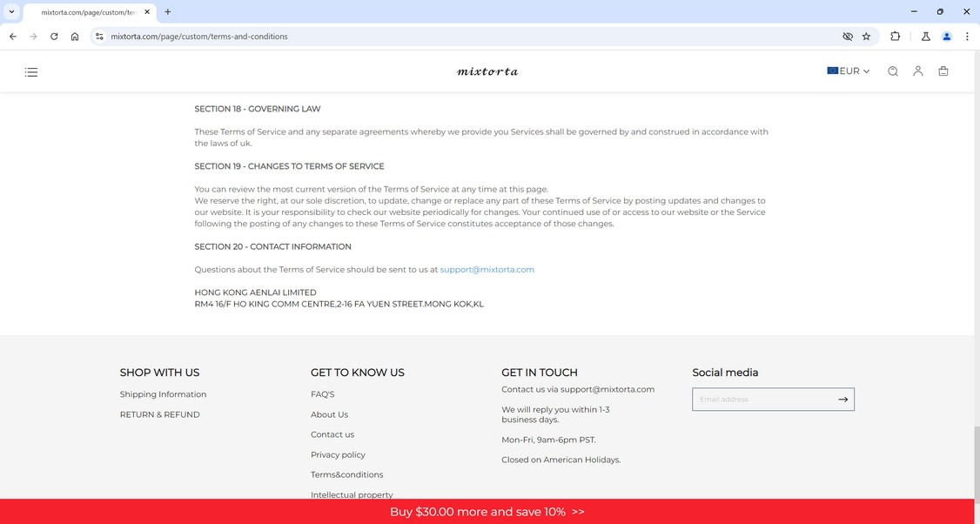The width and height of the screenshot is (980, 524).
Task: Click Mon-Fri, 9am-6pm PST text
Action: tap(549, 440)
